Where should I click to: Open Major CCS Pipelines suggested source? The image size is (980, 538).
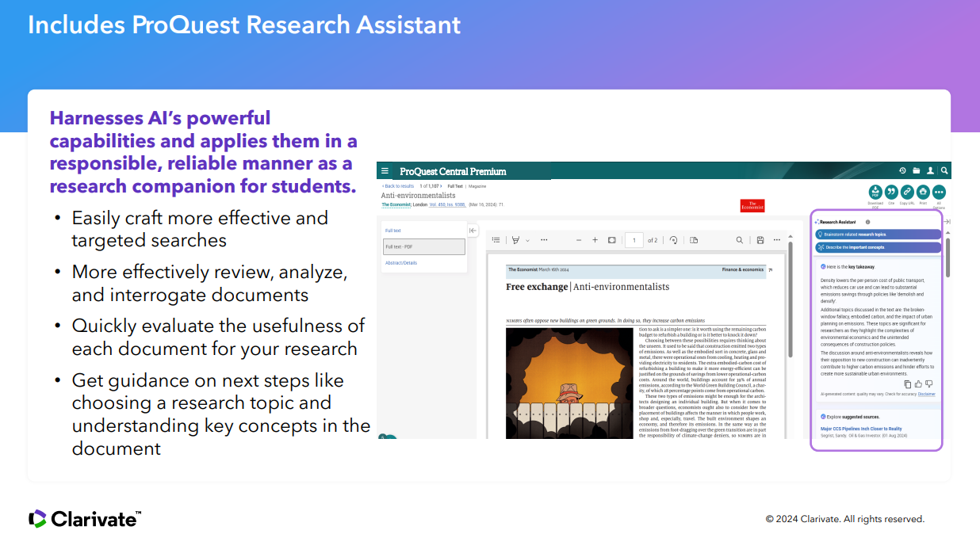coord(861,429)
